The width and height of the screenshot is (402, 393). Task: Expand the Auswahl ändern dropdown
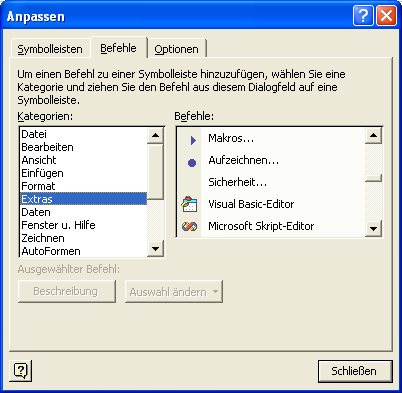point(174,292)
